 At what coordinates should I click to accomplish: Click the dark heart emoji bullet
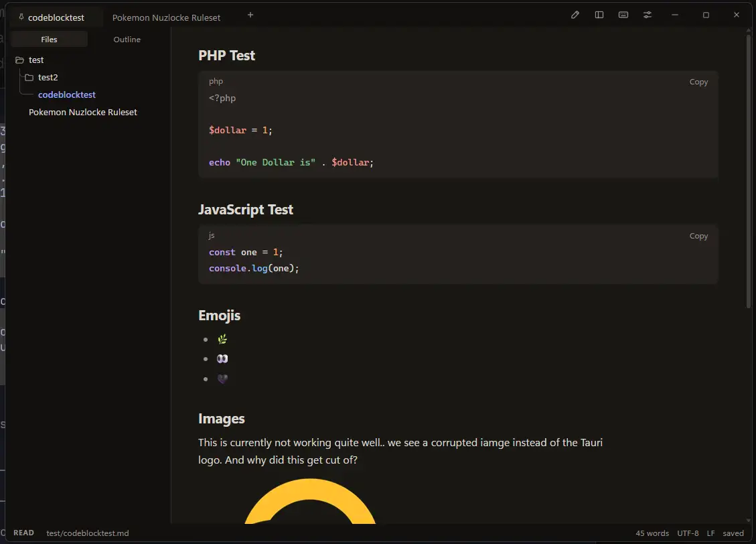point(222,379)
